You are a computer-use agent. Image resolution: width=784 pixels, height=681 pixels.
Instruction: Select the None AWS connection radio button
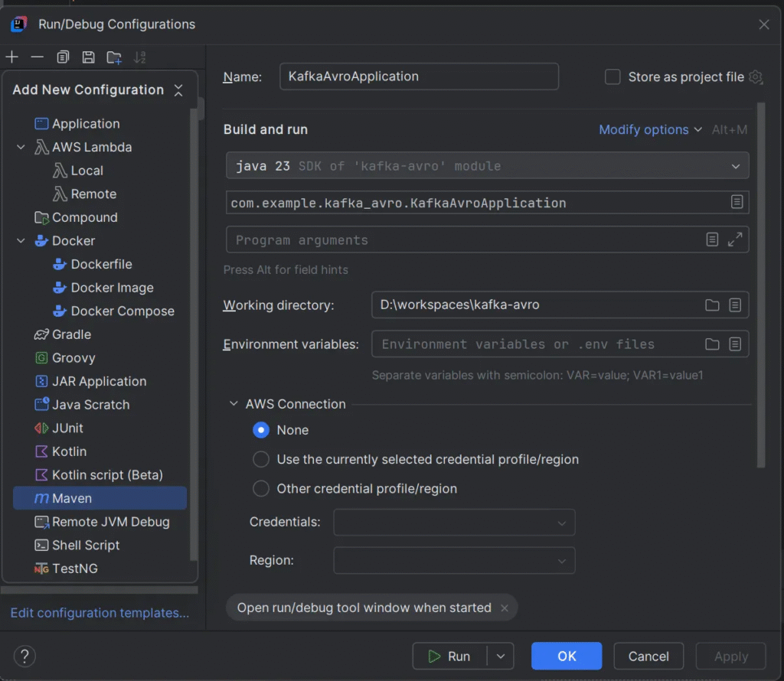261,430
